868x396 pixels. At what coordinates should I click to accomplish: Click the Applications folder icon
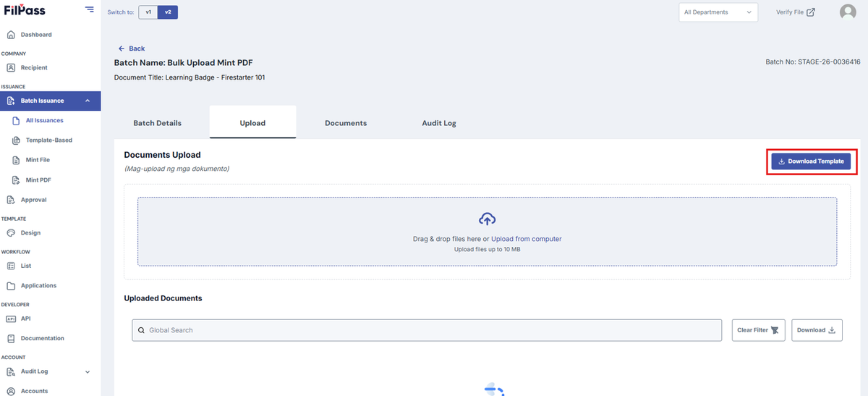[11, 285]
